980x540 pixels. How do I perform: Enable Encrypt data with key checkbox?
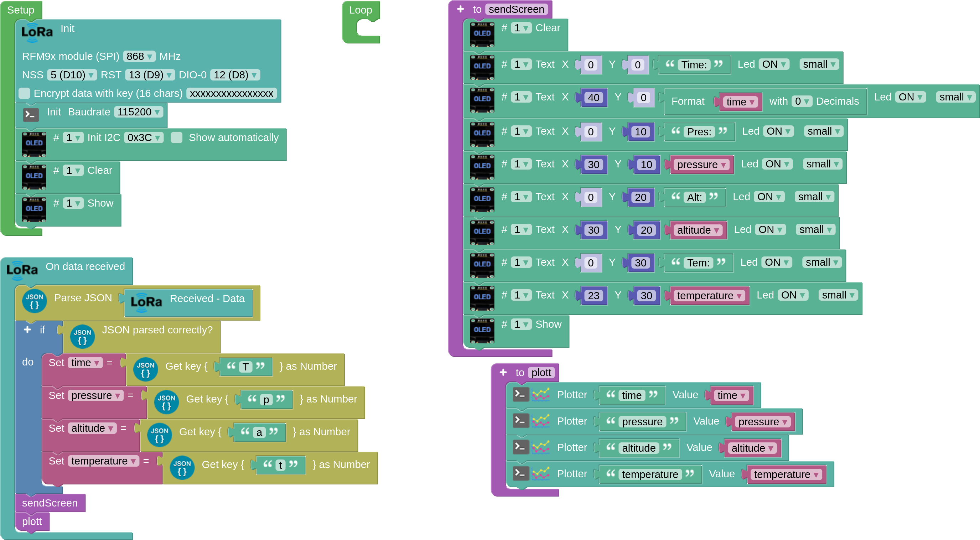coord(24,93)
